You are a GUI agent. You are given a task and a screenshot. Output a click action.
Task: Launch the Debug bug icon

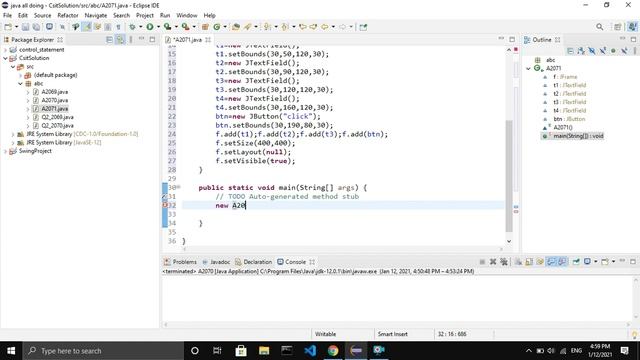pyautogui.click(x=132, y=27)
